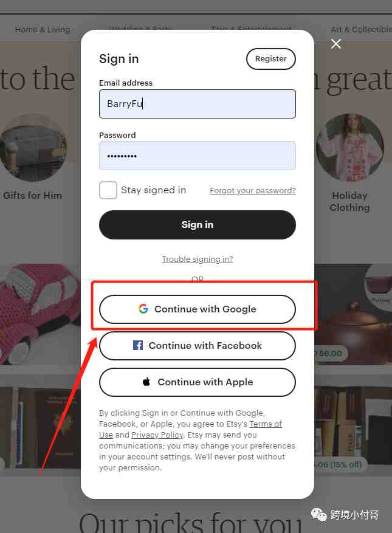
Task: Continue with Apple sign-in
Action: click(198, 382)
